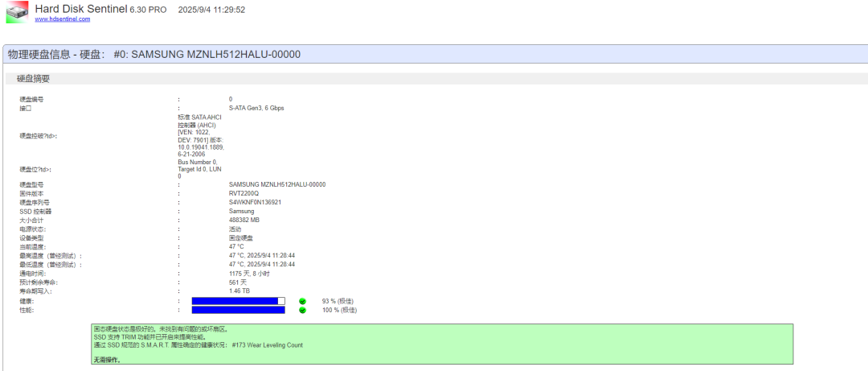Click the green check icon beside health 93 %
The width and height of the screenshot is (868, 371).
(x=302, y=301)
